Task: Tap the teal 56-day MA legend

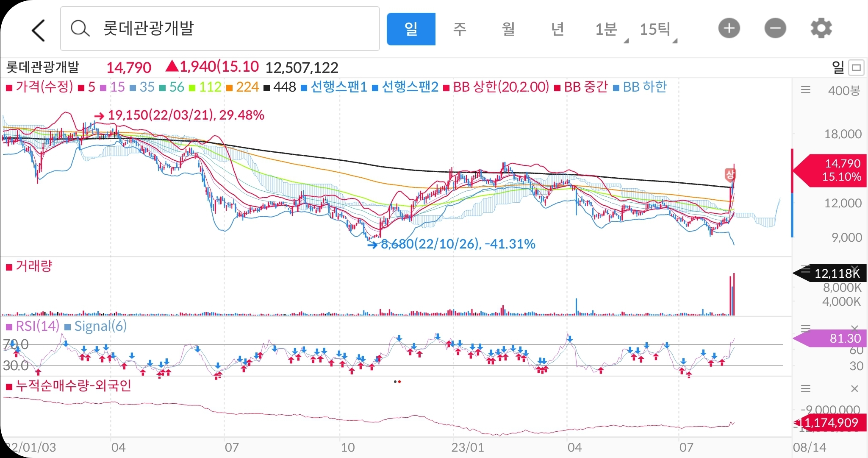Action: 172,87
